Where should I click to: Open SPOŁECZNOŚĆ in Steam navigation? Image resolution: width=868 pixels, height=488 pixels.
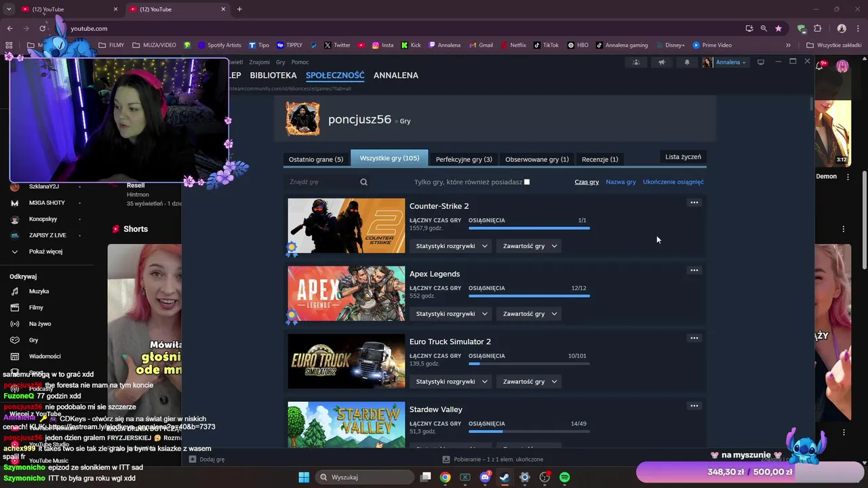(x=335, y=75)
